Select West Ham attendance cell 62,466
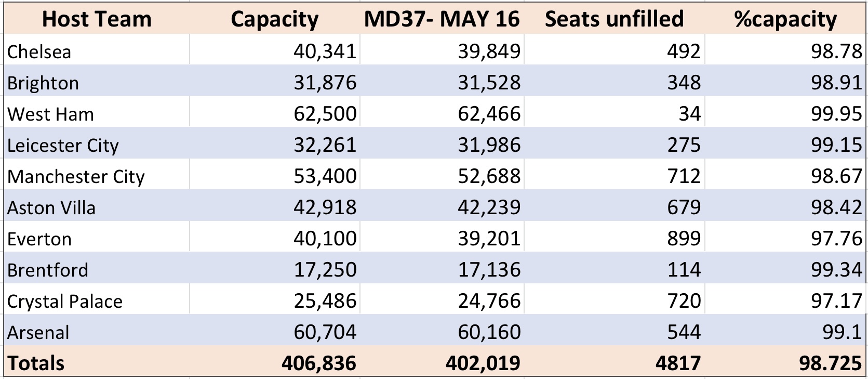This screenshot has height=379, width=868. (x=442, y=113)
